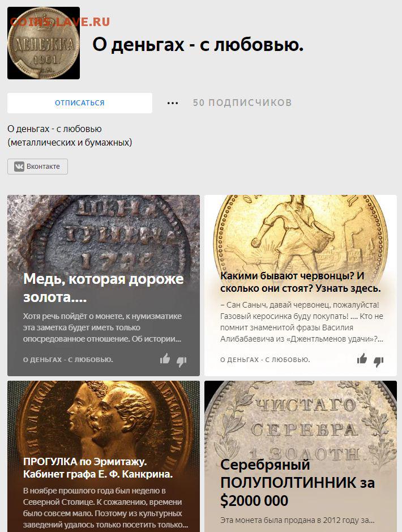Image resolution: width=402 pixels, height=532 pixels.
Task: Open article 'ПРОГУЛКА по Эрмитажу'
Action: point(98,468)
